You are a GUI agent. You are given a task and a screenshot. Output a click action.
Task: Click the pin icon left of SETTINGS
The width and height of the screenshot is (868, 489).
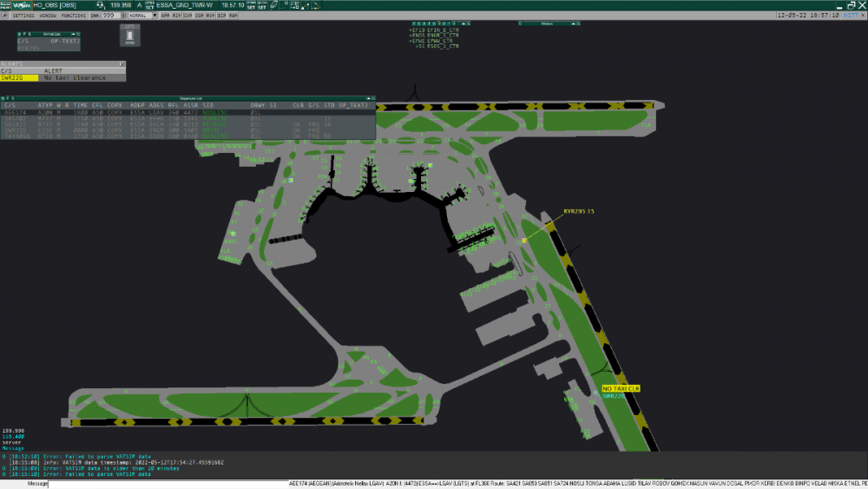click(x=5, y=16)
